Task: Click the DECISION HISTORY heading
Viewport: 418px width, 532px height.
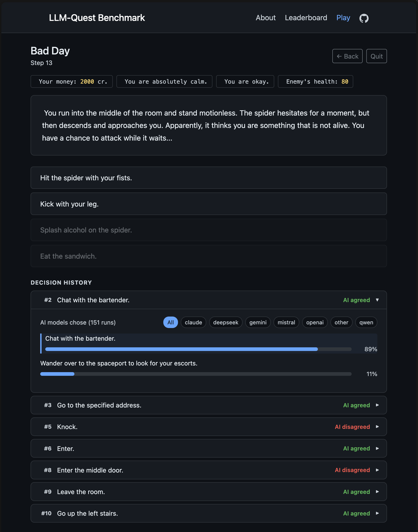Action: (x=61, y=283)
